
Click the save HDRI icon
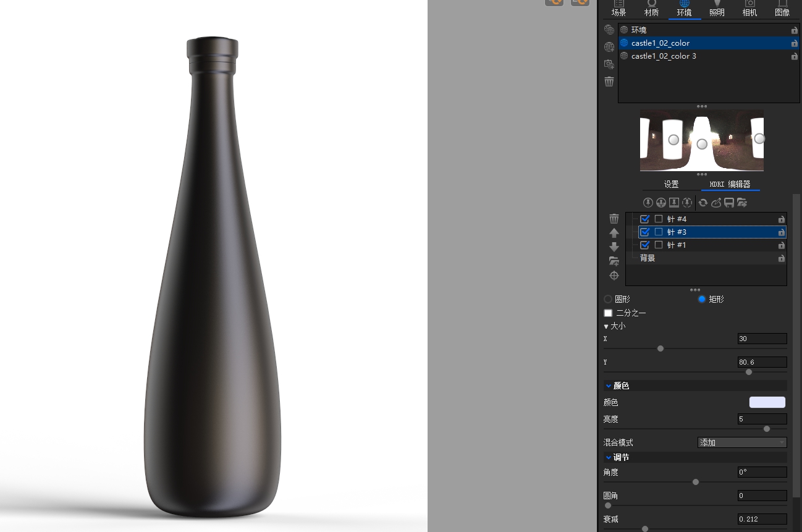tap(729, 203)
